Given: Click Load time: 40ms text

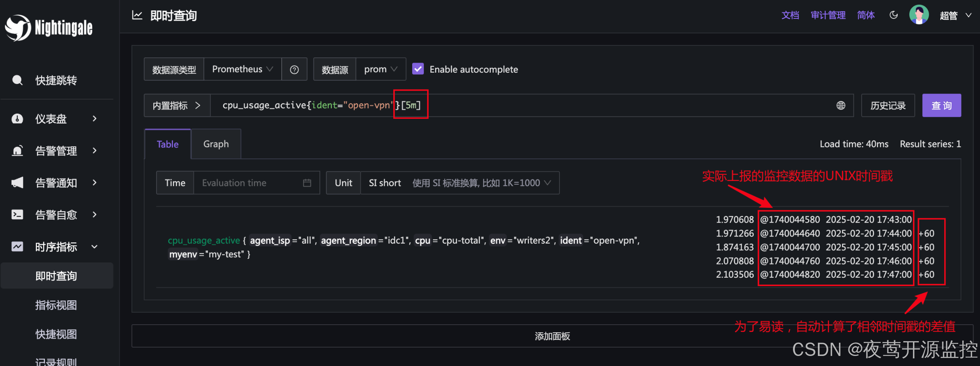Looking at the screenshot, I should 854,144.
